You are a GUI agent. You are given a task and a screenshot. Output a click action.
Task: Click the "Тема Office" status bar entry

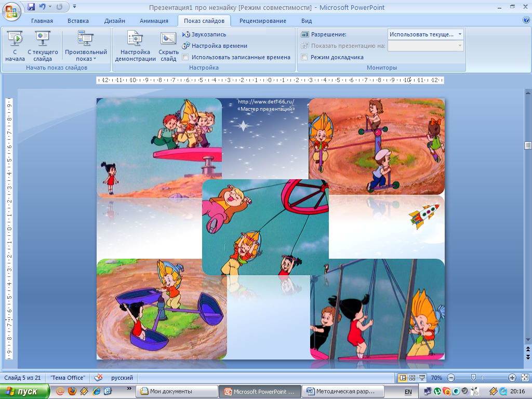pyautogui.click(x=68, y=378)
